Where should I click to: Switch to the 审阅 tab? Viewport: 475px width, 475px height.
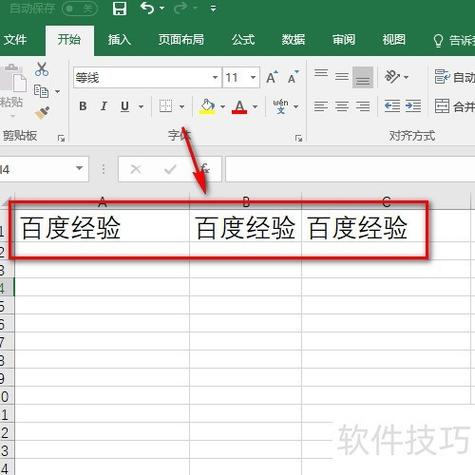click(344, 40)
